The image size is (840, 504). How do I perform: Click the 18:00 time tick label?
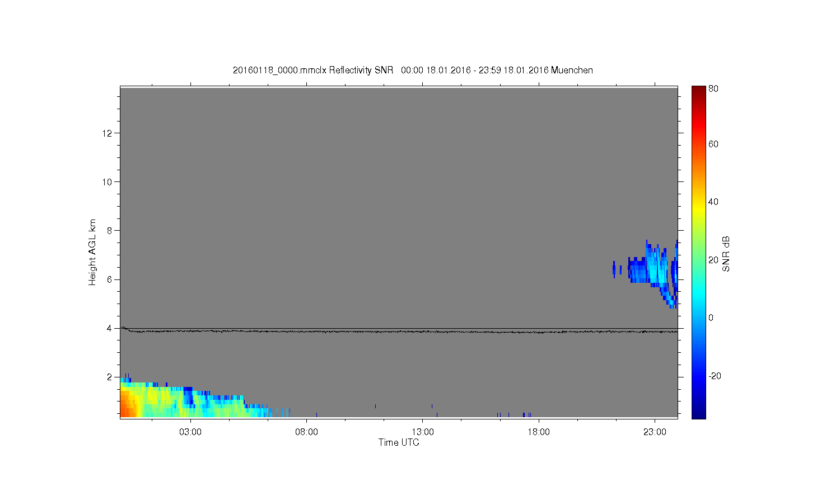(539, 432)
